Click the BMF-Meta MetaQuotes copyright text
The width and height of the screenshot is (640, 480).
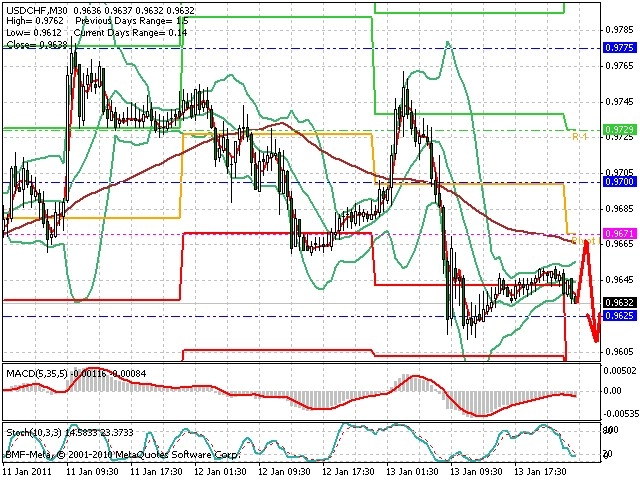[x=123, y=454]
